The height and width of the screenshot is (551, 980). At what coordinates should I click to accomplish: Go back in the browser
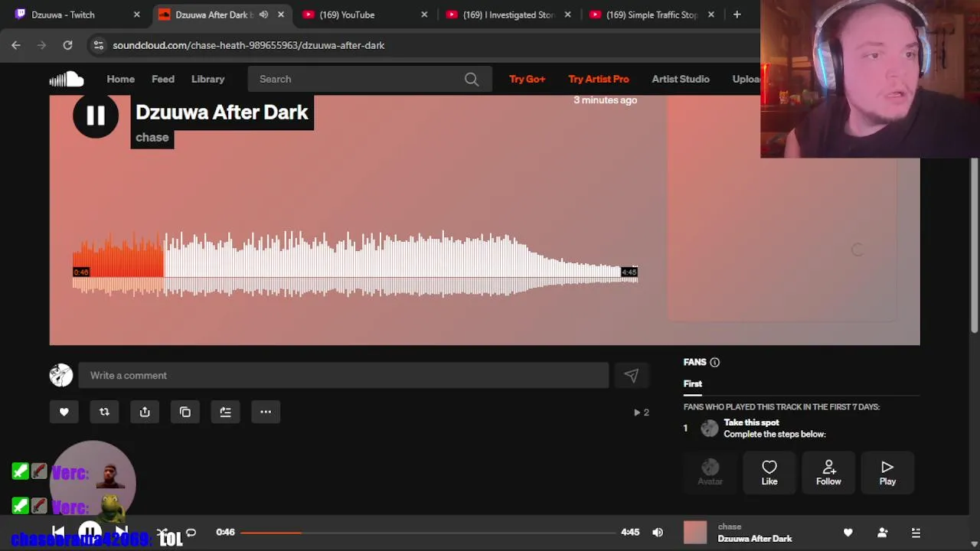click(x=16, y=45)
